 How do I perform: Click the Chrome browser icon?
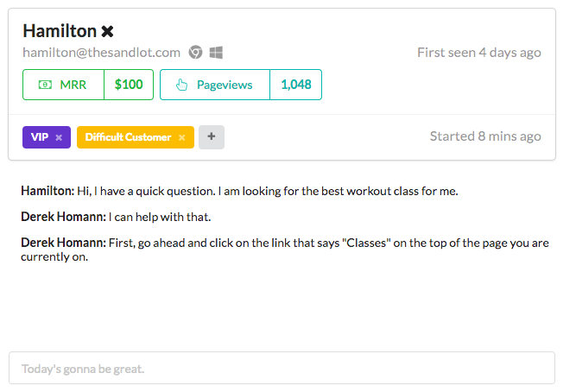(x=195, y=53)
